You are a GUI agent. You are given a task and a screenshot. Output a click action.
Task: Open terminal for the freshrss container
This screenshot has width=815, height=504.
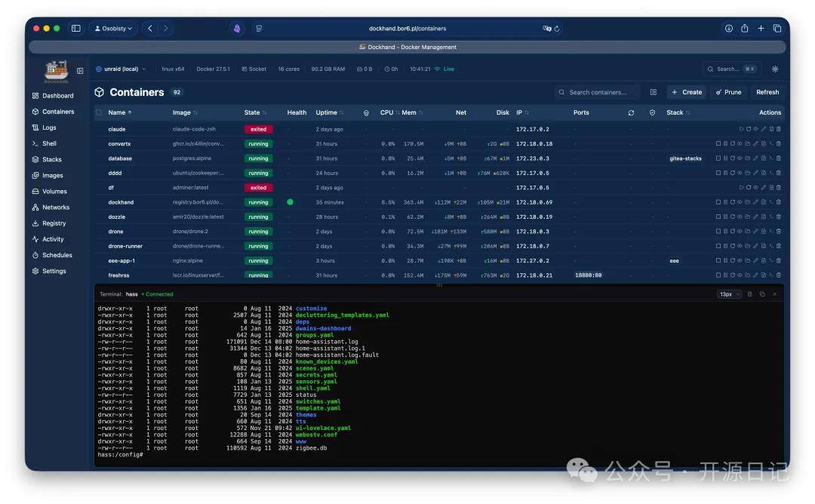[771, 275]
